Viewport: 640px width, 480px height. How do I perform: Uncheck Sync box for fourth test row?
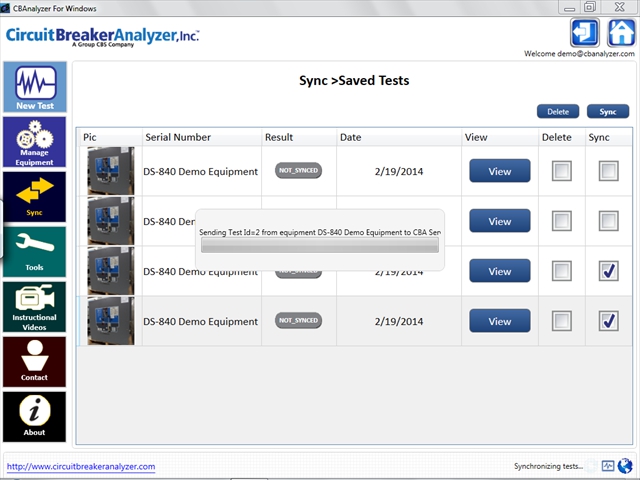click(x=609, y=321)
